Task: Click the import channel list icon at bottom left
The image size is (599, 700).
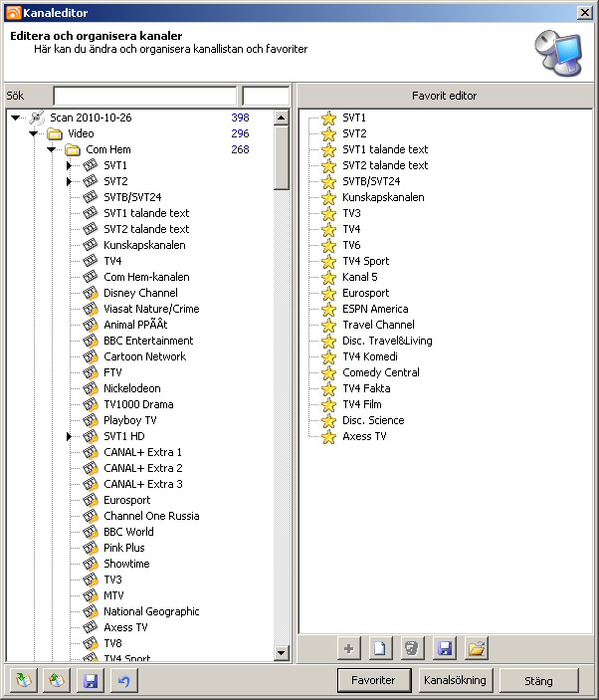Action: [23, 680]
